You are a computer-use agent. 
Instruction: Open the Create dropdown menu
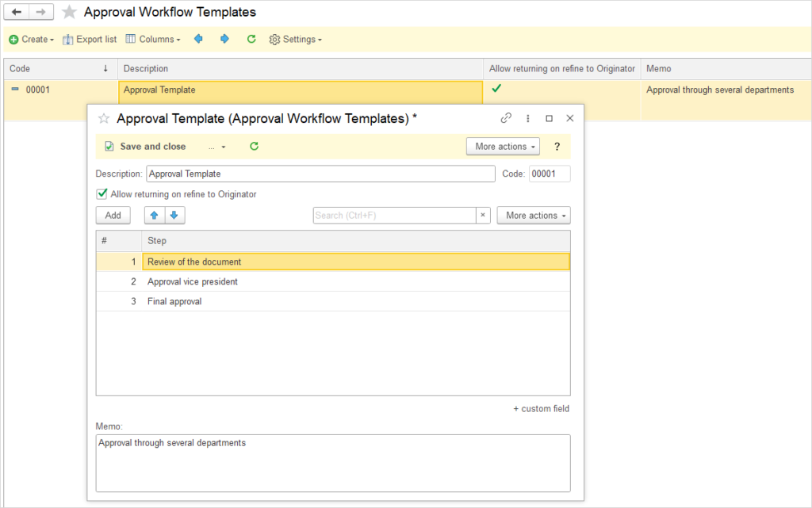point(32,39)
